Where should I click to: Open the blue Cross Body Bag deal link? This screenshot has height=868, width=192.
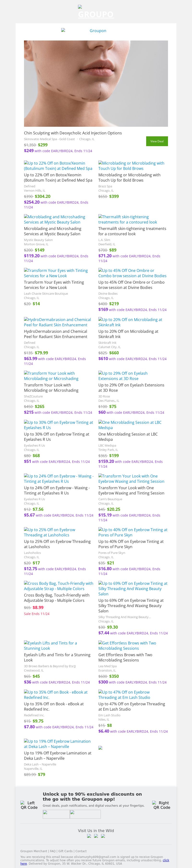59,586
